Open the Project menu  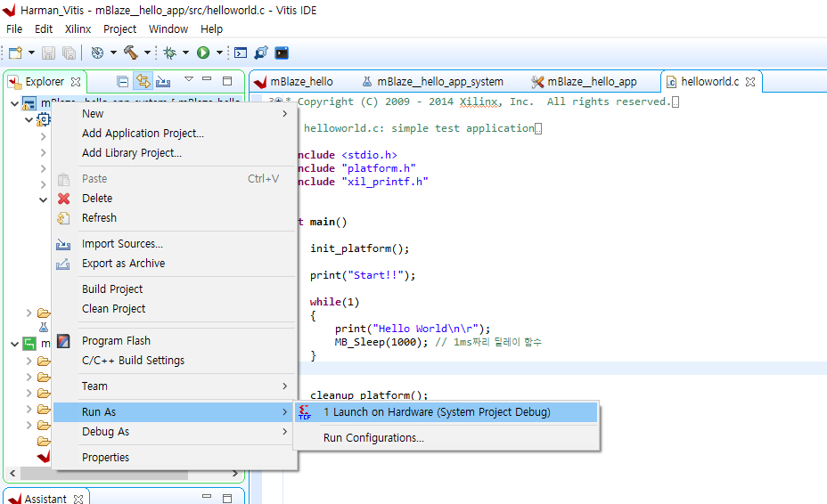click(119, 29)
